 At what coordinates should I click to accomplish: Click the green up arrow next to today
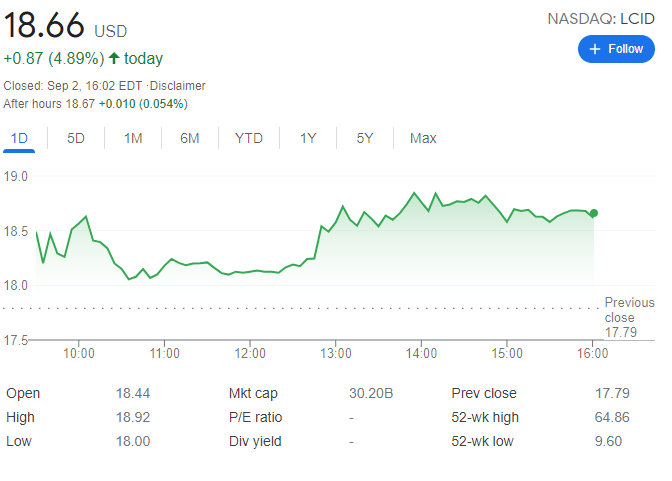(x=114, y=59)
